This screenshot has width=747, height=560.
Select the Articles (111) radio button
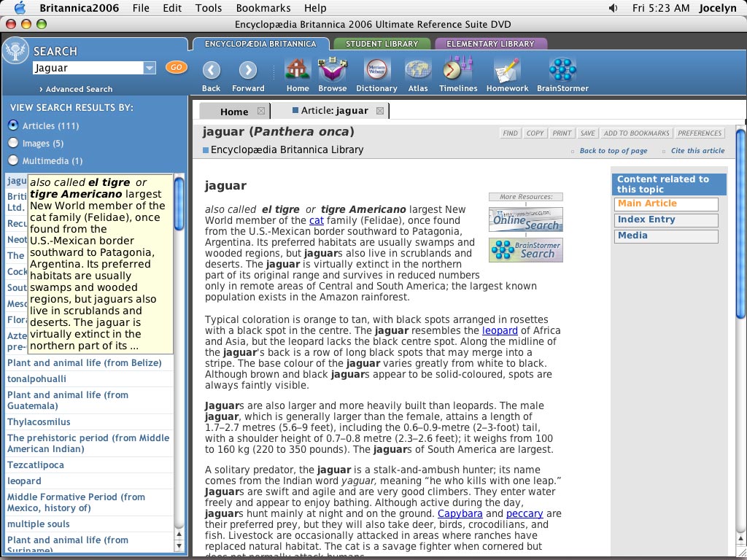pos(13,125)
